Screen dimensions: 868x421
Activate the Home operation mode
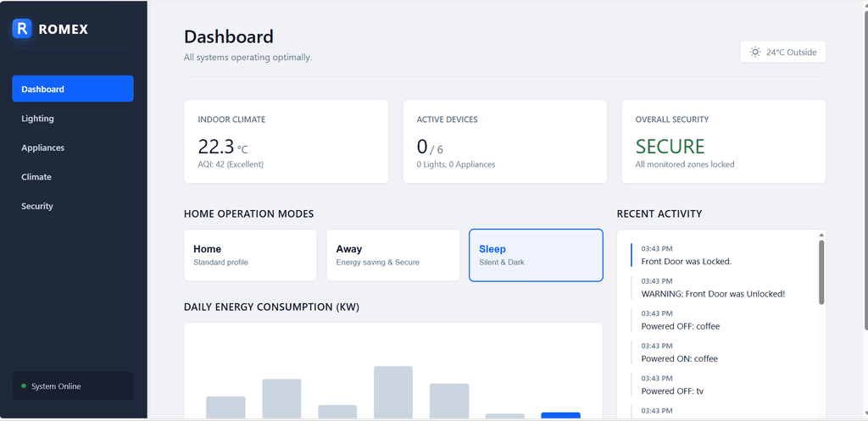pos(250,255)
